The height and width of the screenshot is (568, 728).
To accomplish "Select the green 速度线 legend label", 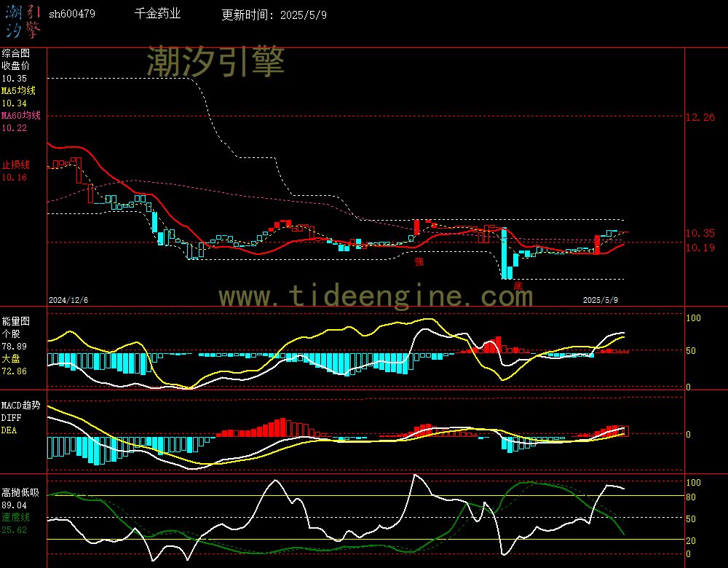I will (15, 517).
